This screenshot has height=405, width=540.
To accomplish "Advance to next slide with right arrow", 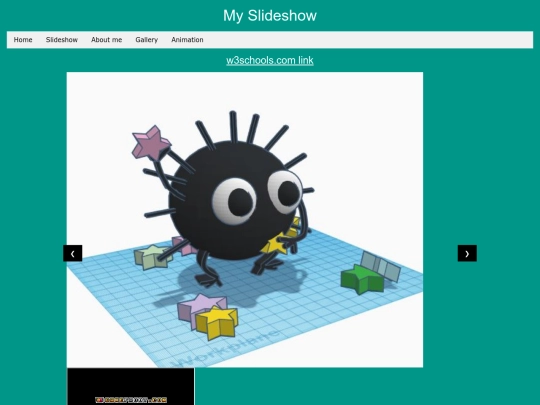I will [467, 253].
